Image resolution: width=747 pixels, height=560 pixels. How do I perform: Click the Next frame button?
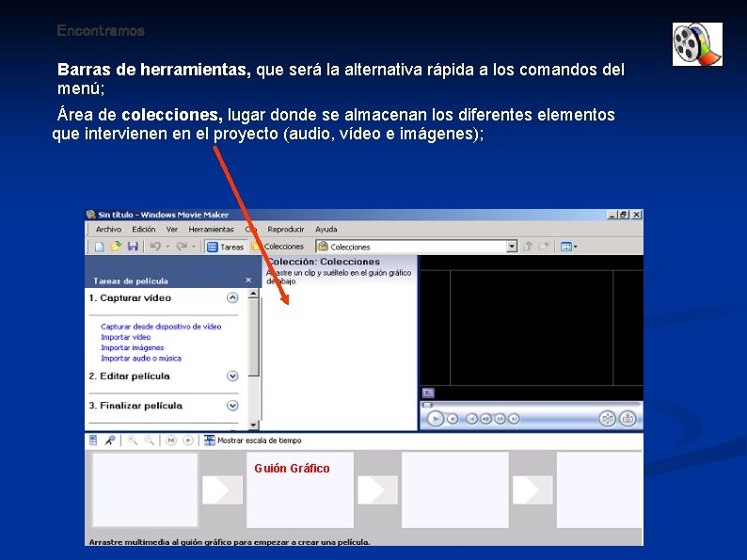[501, 419]
